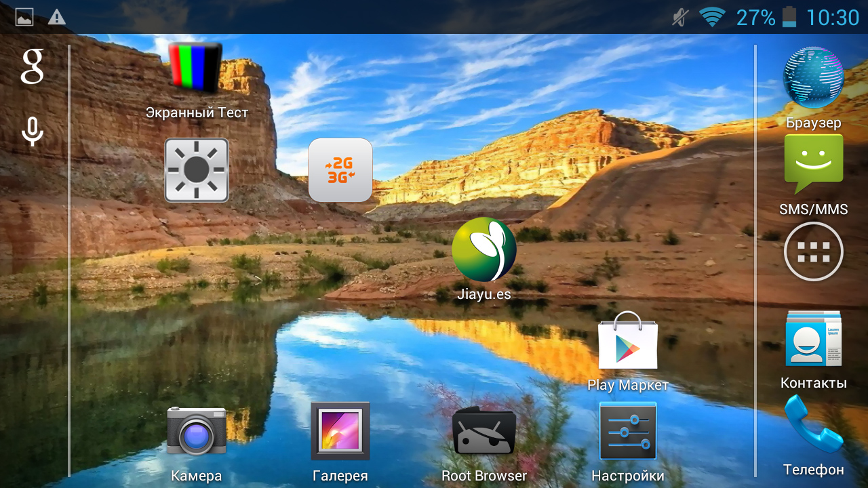
Task: Tap the 10:30 clock in status bar
Action: [833, 18]
